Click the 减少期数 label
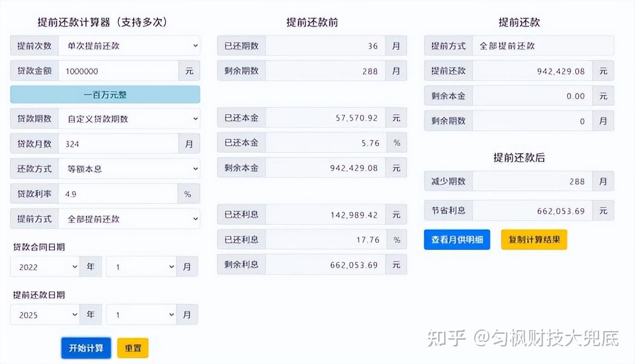 [x=448, y=181]
